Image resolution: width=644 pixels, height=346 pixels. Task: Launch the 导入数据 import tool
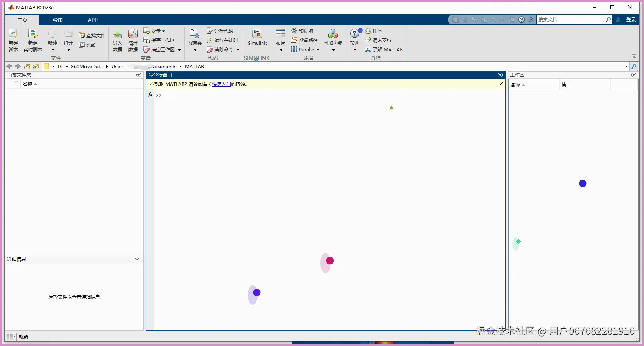[x=117, y=40]
